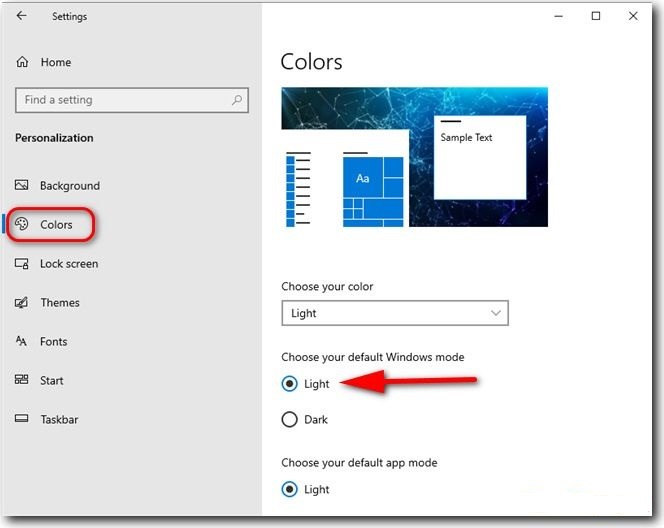This screenshot has height=528, width=664.
Task: Click the Background picture icon in sidebar
Action: 22,185
